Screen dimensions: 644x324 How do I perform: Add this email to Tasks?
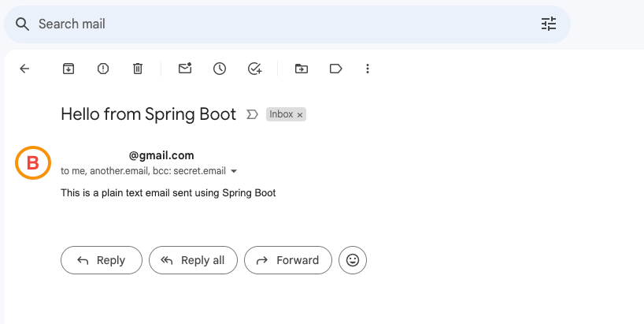coord(254,69)
